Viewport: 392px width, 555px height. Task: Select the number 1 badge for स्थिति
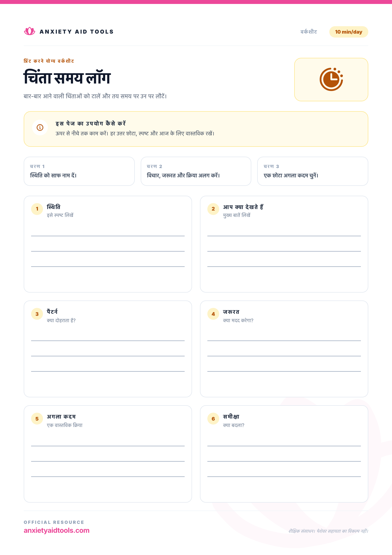[x=37, y=209]
